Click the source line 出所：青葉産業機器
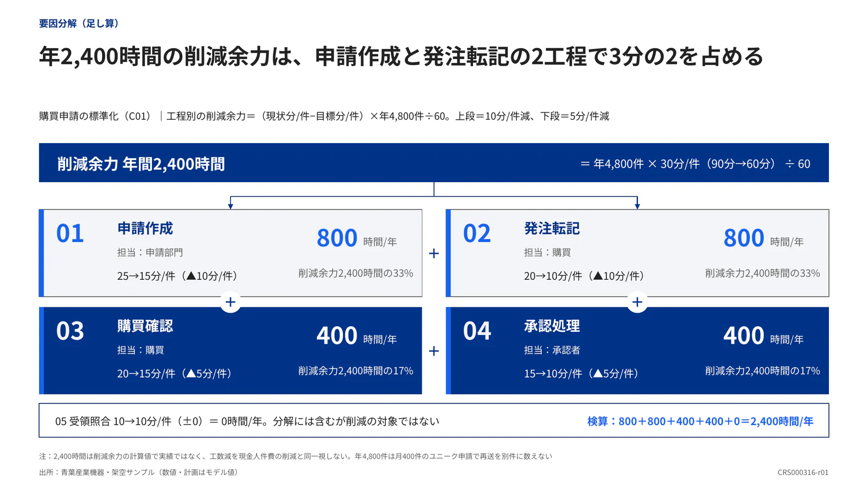 pyautogui.click(x=138, y=472)
